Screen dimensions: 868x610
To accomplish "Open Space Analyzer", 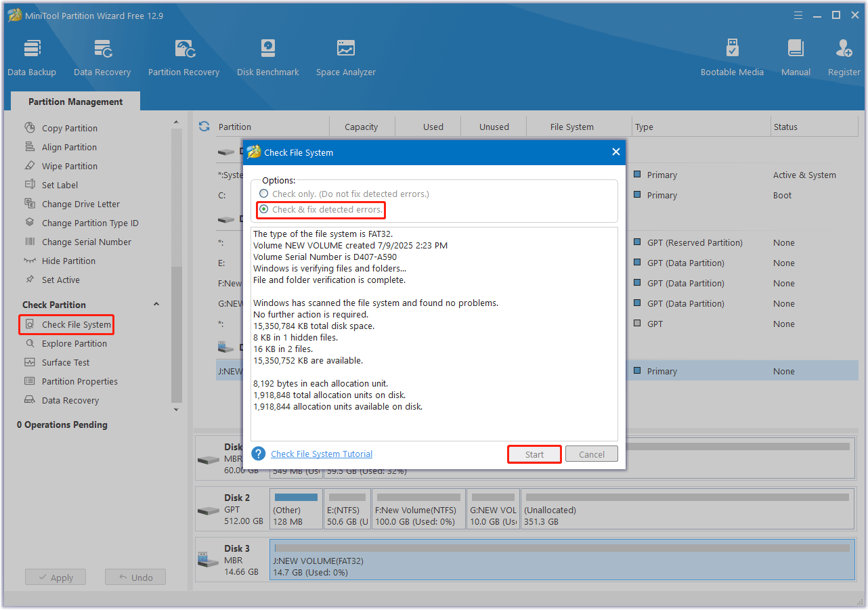I will coord(346,57).
